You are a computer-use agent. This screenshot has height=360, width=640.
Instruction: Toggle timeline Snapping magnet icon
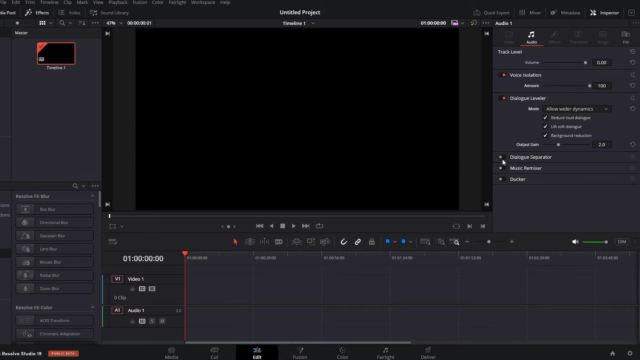pyautogui.click(x=344, y=242)
